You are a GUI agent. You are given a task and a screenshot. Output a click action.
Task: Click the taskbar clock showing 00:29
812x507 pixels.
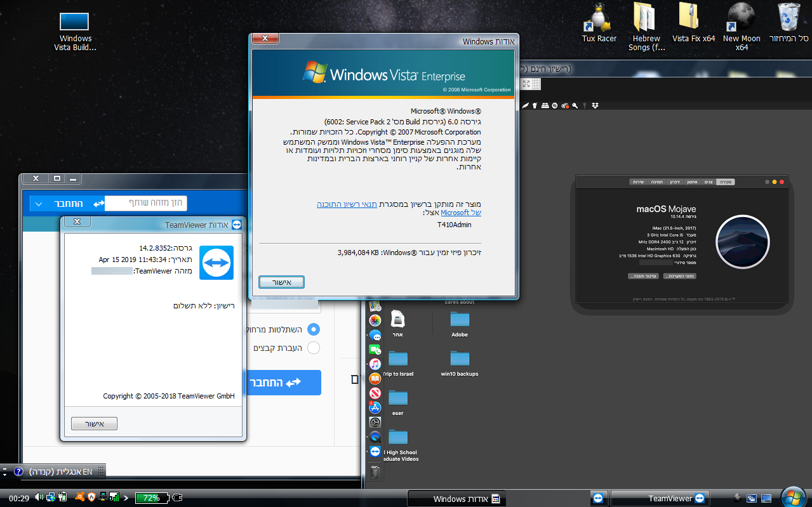[19, 498]
